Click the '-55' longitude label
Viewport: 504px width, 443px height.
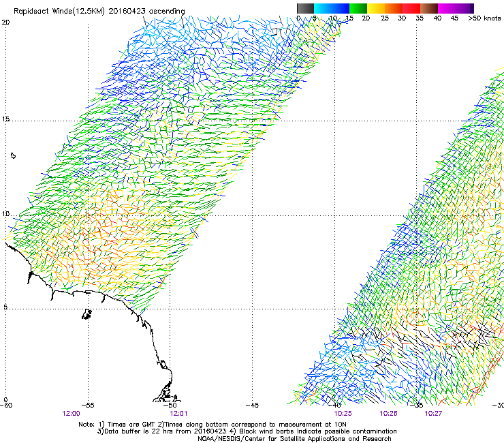[88, 405]
